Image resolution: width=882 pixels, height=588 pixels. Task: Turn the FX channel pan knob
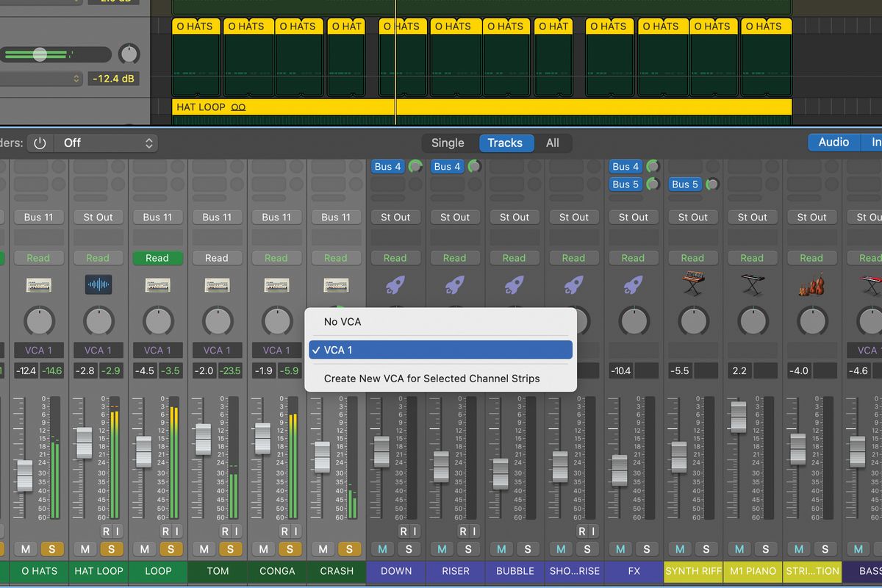pyautogui.click(x=634, y=322)
